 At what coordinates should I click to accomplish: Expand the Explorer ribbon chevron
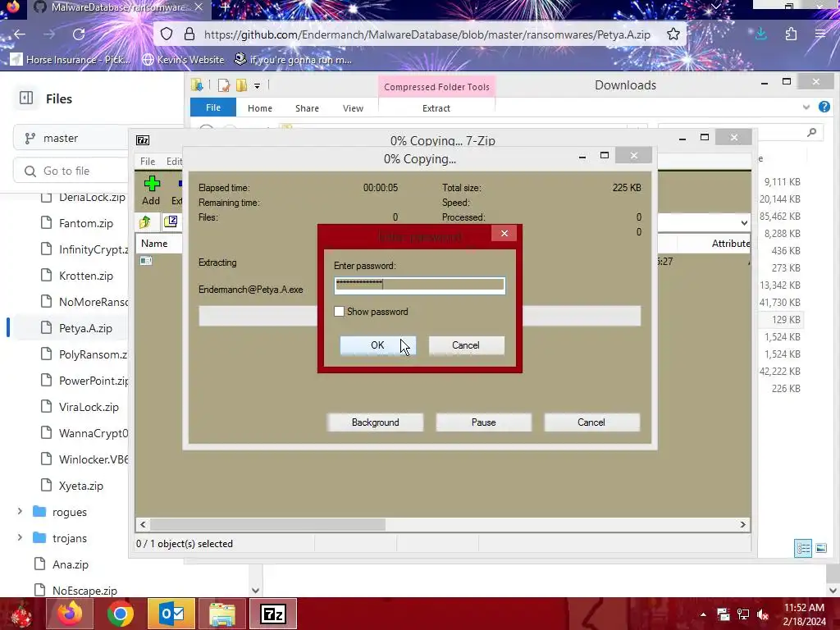click(x=806, y=107)
